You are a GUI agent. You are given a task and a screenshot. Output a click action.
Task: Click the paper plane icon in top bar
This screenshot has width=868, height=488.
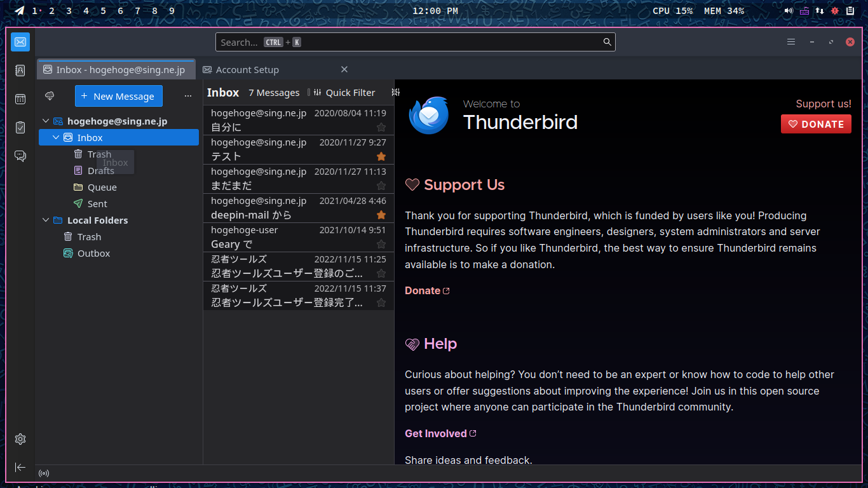[20, 11]
